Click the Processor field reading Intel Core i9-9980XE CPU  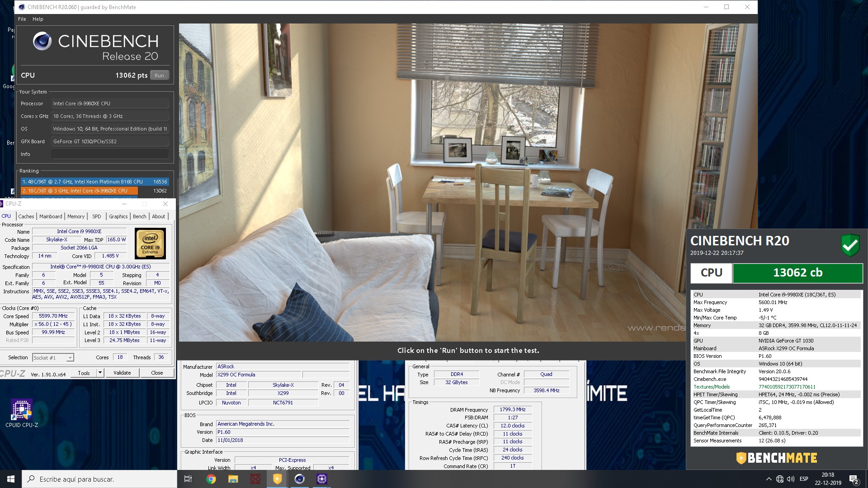click(x=110, y=103)
